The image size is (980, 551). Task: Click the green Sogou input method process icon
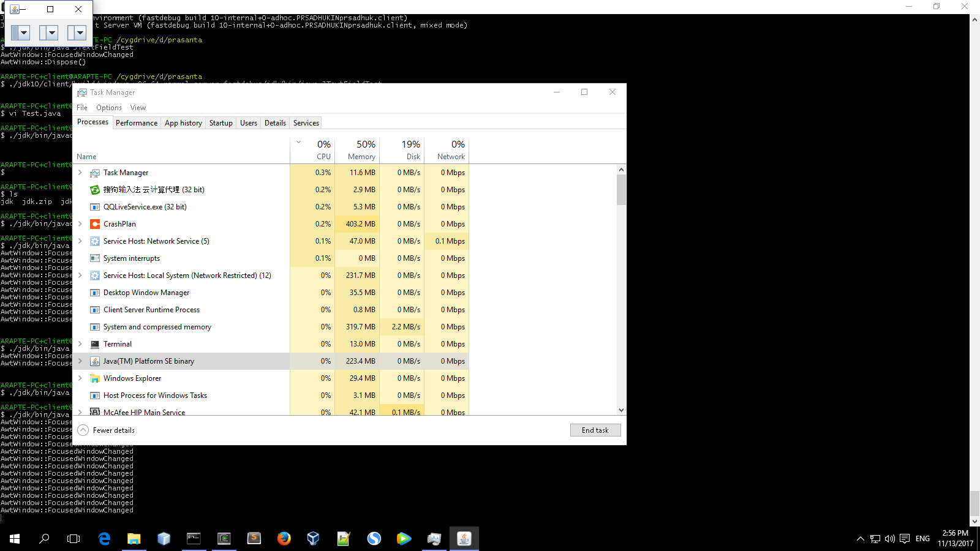coord(95,190)
